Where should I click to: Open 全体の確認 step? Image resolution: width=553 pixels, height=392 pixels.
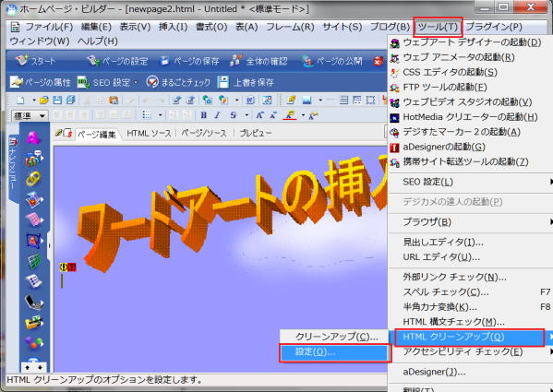(x=258, y=61)
